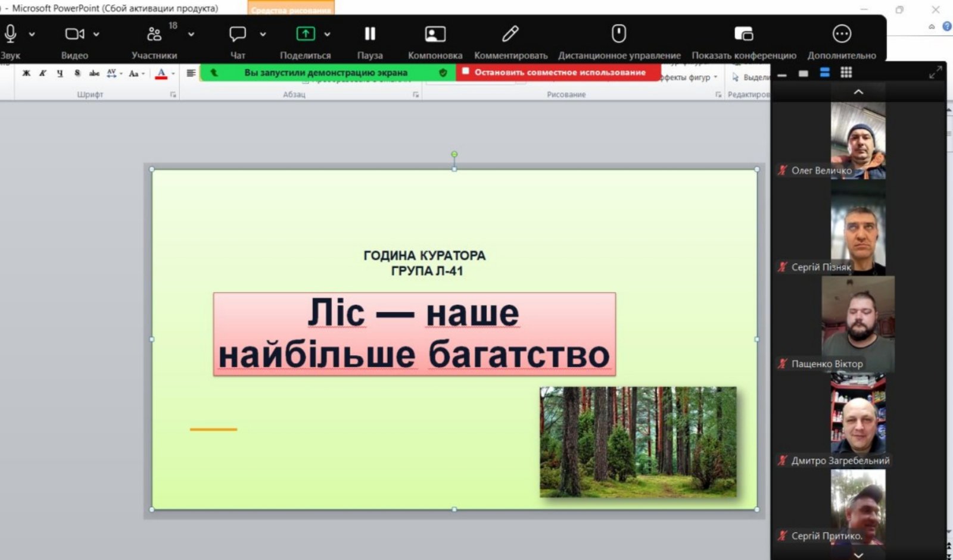Screen dimensions: 953x560
Task: Toggle strikethrough abc button
Action: (x=94, y=73)
